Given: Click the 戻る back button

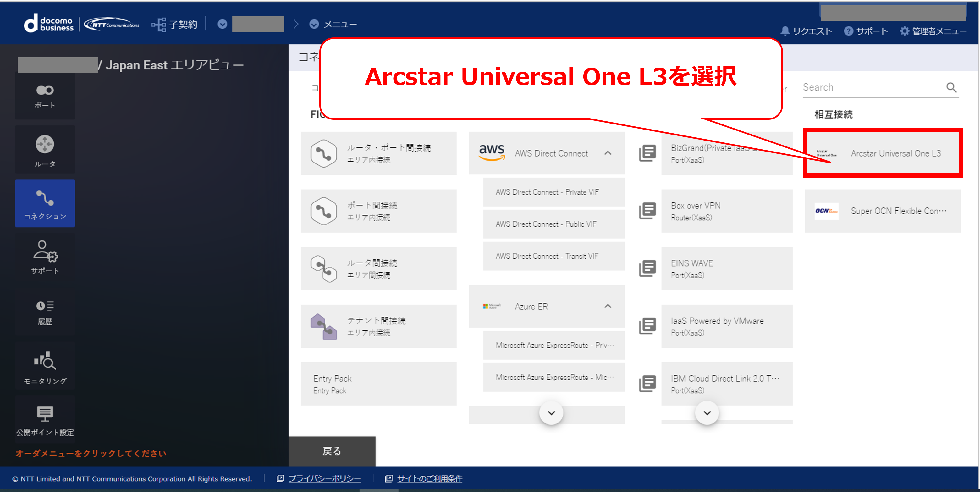Looking at the screenshot, I should point(332,451).
